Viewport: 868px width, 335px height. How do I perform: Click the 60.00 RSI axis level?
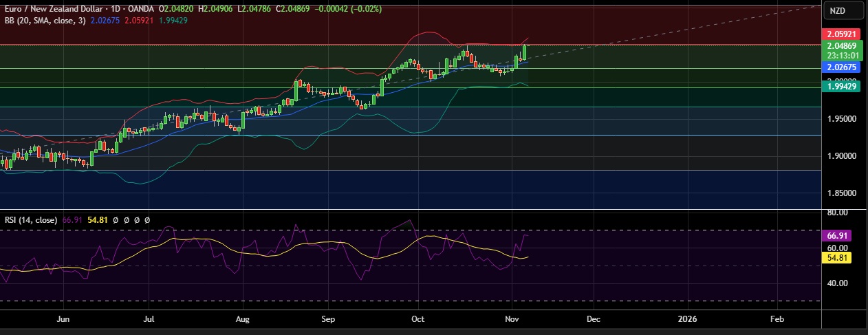(837, 248)
